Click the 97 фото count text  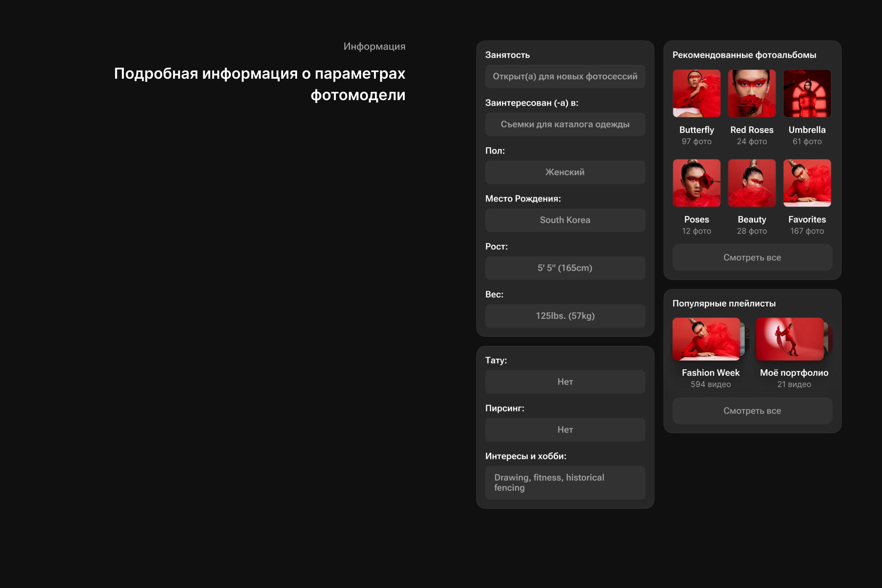coord(696,141)
